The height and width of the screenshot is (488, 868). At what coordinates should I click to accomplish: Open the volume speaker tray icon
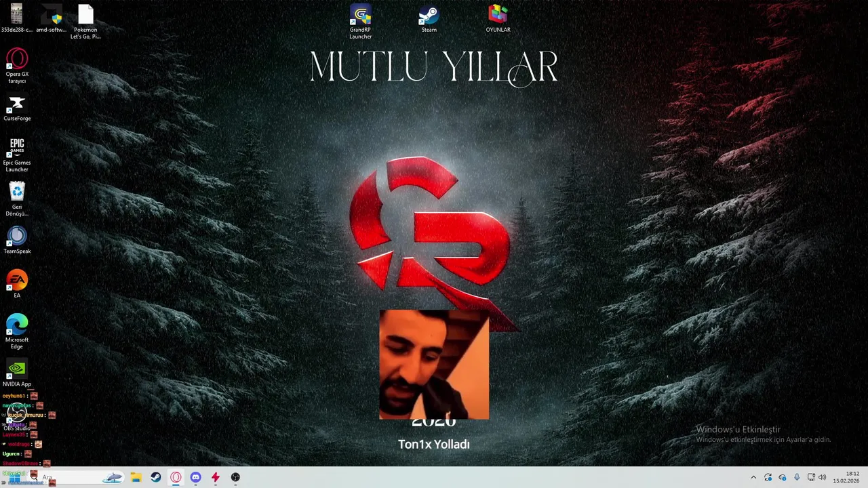(823, 478)
